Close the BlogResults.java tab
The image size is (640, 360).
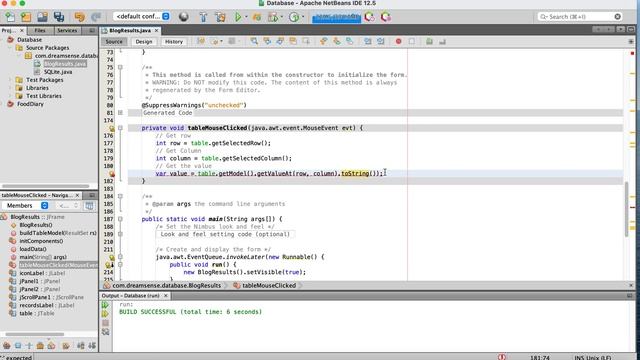pos(156,31)
